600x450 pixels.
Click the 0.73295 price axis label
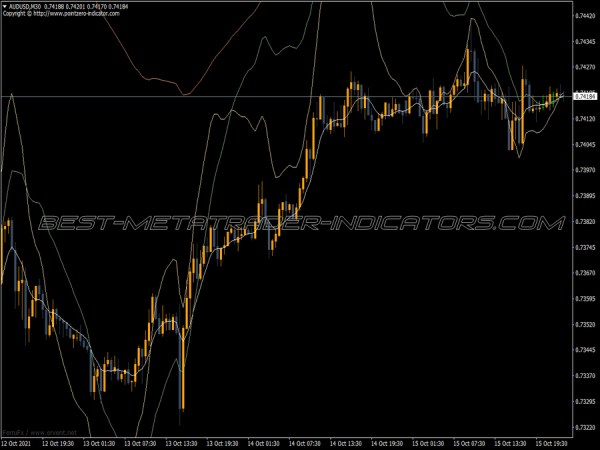pyautogui.click(x=585, y=401)
